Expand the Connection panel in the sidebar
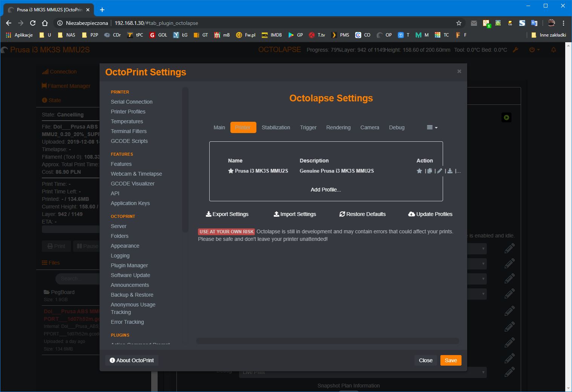 pyautogui.click(x=59, y=72)
